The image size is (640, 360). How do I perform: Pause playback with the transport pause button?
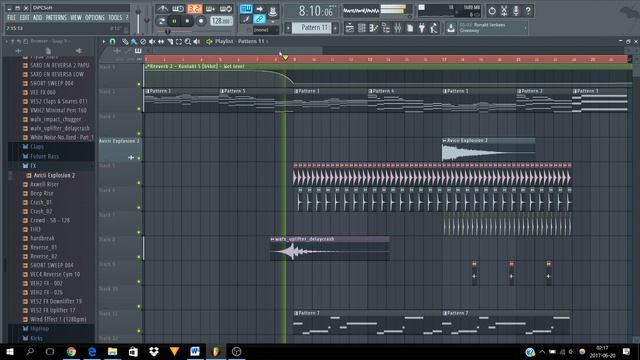click(174, 21)
